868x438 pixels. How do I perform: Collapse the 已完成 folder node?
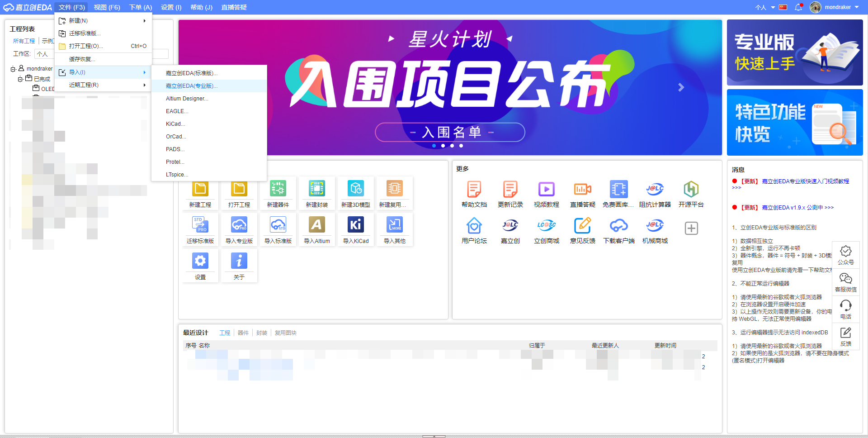20,79
